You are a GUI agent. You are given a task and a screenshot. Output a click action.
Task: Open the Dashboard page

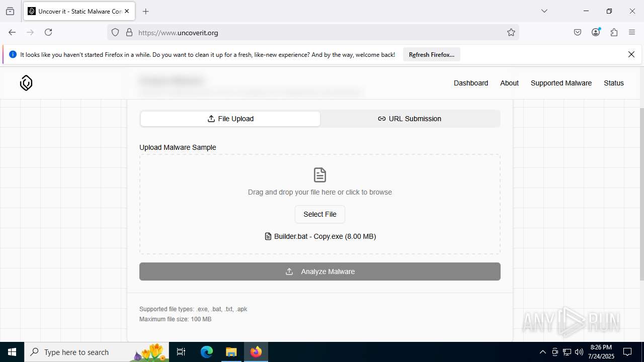(x=471, y=83)
